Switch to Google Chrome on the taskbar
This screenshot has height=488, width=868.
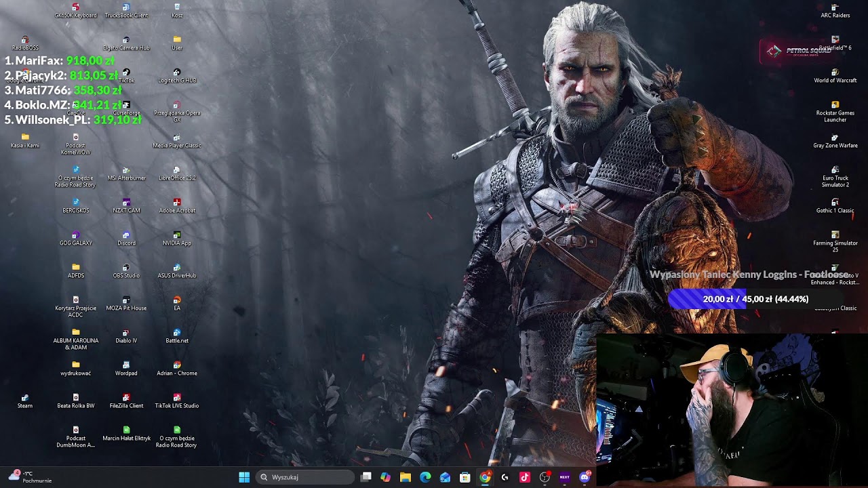click(485, 477)
